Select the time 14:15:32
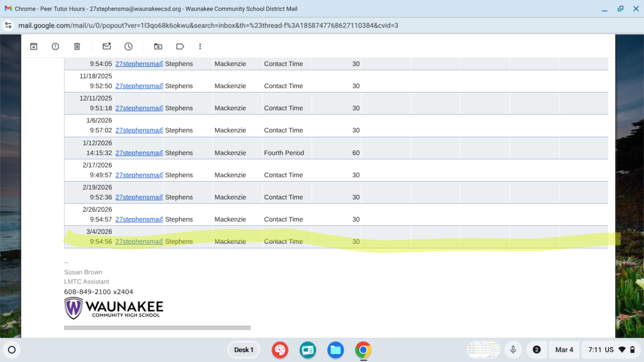 pyautogui.click(x=99, y=153)
